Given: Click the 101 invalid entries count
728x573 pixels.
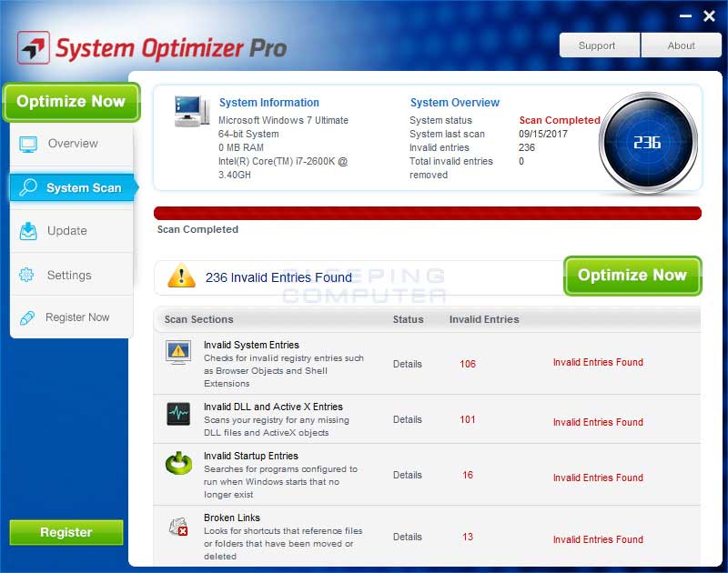Looking at the screenshot, I should coord(468,419).
